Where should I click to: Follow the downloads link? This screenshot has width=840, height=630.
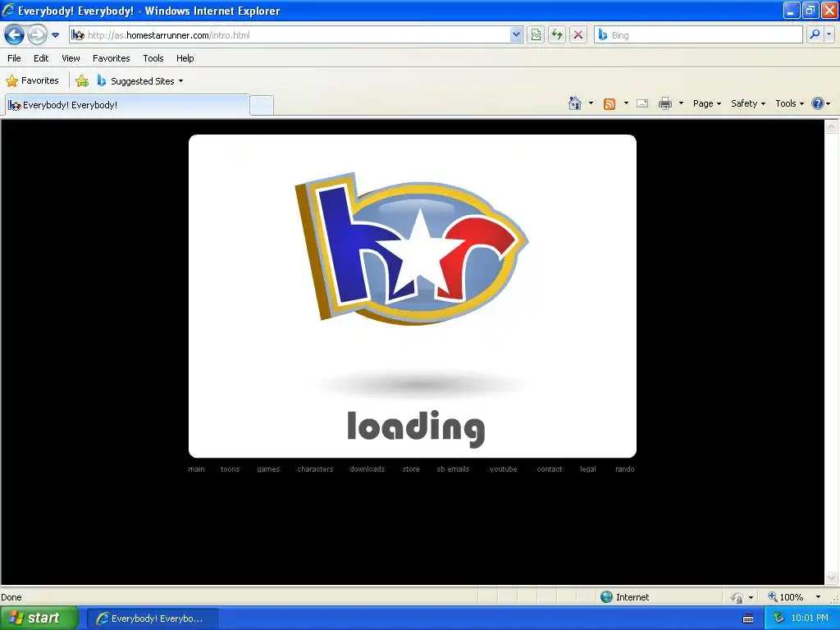point(367,469)
